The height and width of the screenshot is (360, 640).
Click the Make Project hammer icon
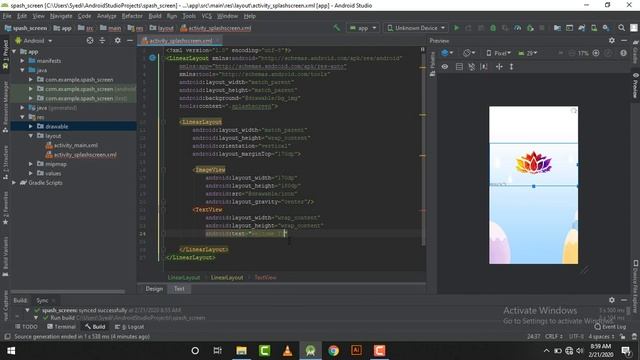(x=337, y=28)
